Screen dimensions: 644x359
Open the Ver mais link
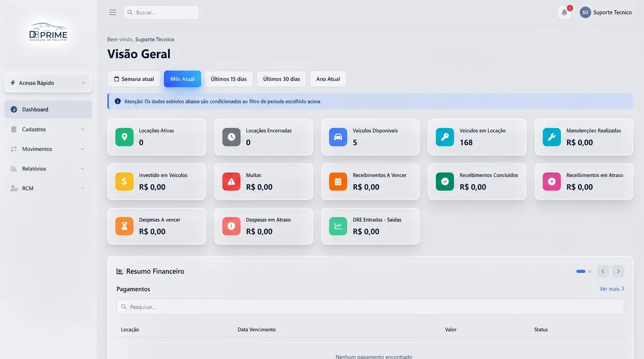612,289
